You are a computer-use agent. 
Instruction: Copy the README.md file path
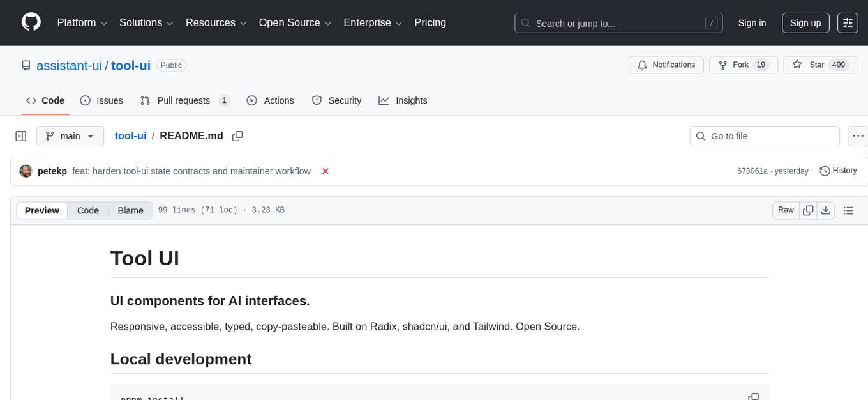click(x=237, y=135)
